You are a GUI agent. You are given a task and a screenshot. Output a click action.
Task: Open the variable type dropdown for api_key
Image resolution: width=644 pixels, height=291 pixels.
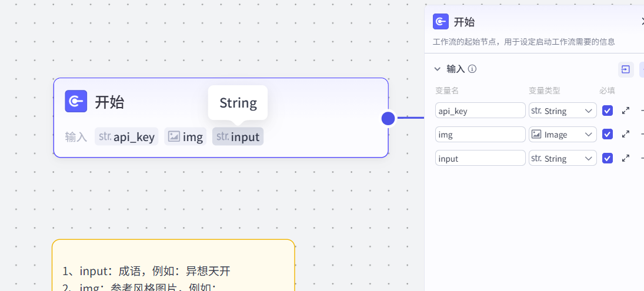click(562, 111)
